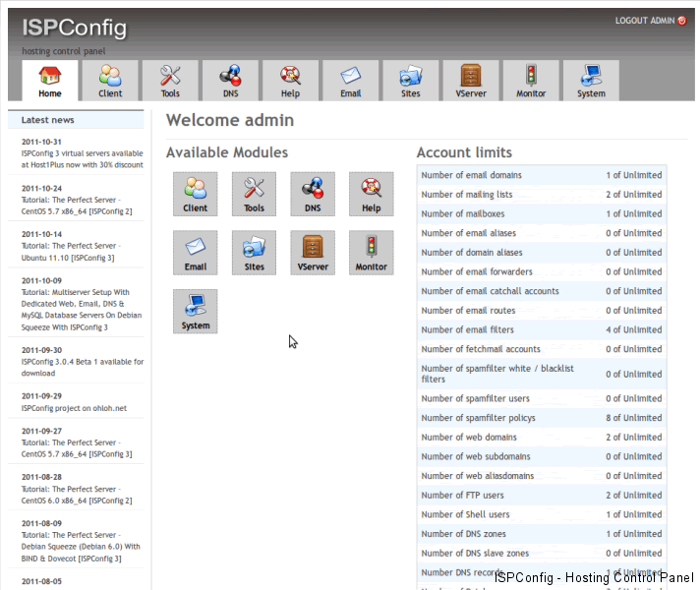Click the Number of email domains row
The height and width of the screenshot is (590, 700).
point(541,175)
